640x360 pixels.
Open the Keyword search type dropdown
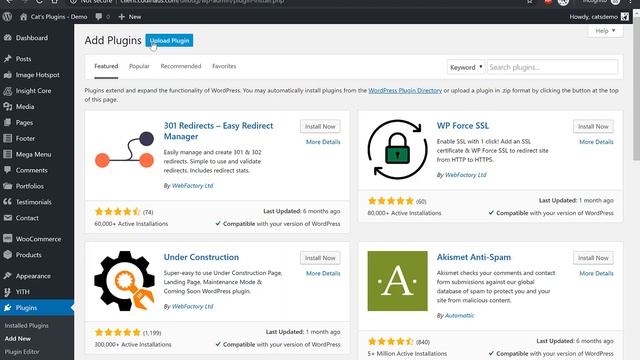(x=466, y=67)
